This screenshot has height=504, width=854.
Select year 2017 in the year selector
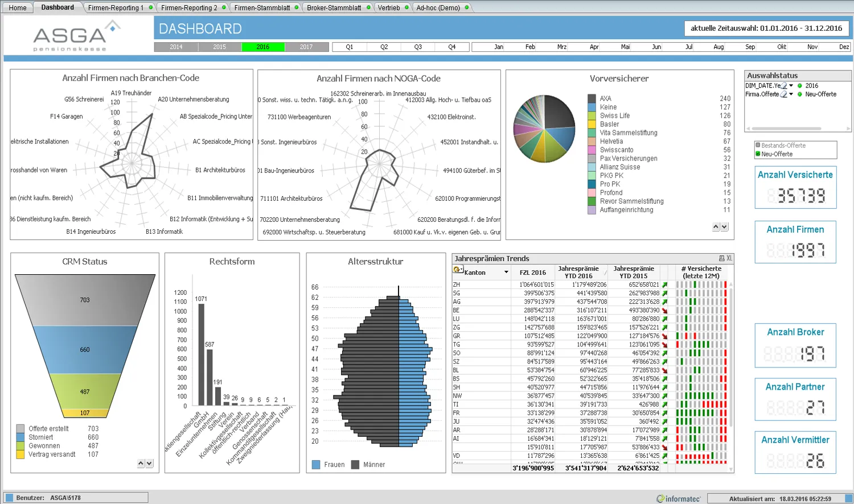coord(306,47)
